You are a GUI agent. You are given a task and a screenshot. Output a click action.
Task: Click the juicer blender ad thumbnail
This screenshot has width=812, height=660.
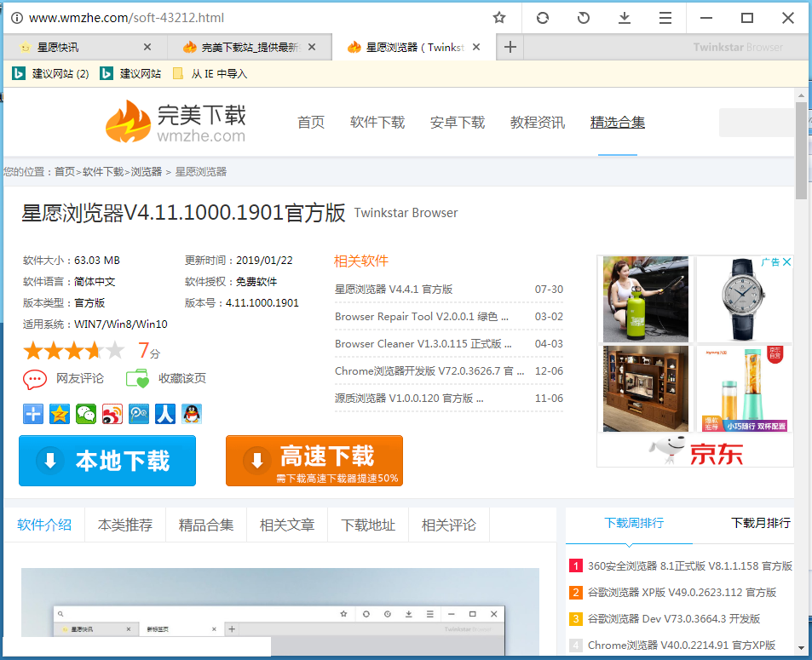744,388
